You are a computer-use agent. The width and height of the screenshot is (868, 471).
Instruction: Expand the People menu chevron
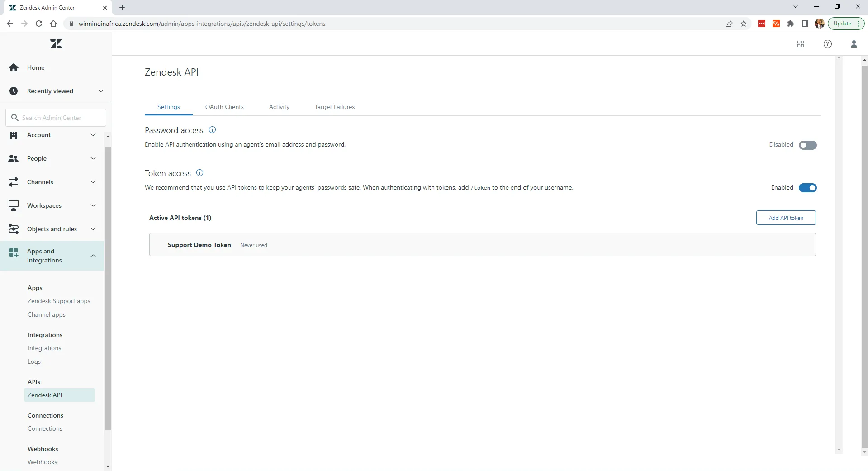click(93, 158)
